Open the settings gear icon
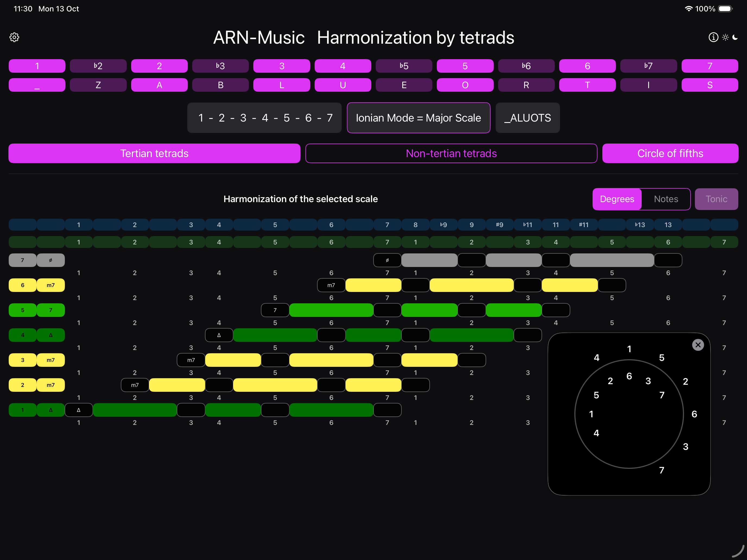Image resolution: width=747 pixels, height=560 pixels. pos(14,37)
